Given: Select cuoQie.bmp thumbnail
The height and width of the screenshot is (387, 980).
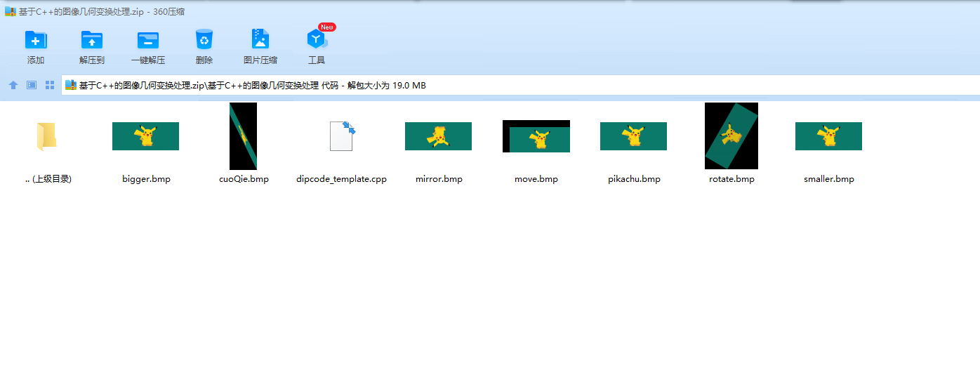Looking at the screenshot, I should pos(244,136).
